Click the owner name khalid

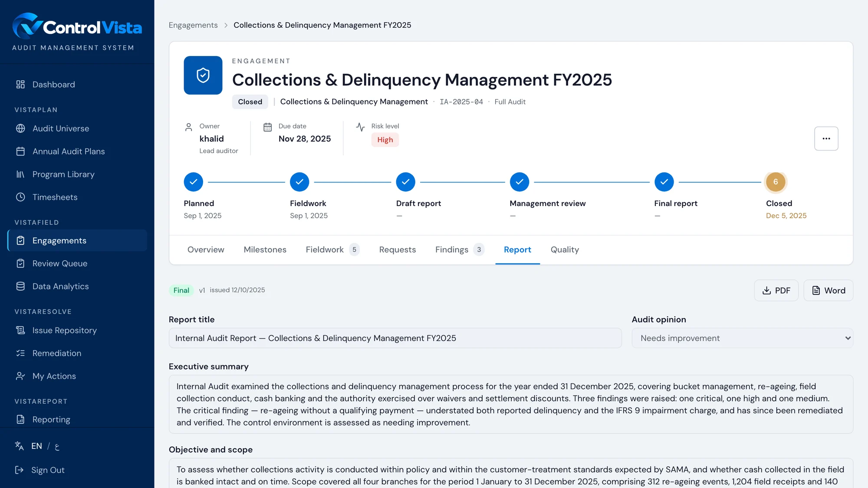pyautogui.click(x=211, y=139)
